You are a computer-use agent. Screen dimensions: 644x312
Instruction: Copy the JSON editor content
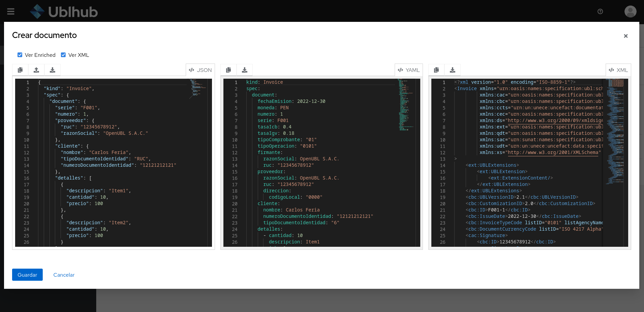(x=20, y=70)
